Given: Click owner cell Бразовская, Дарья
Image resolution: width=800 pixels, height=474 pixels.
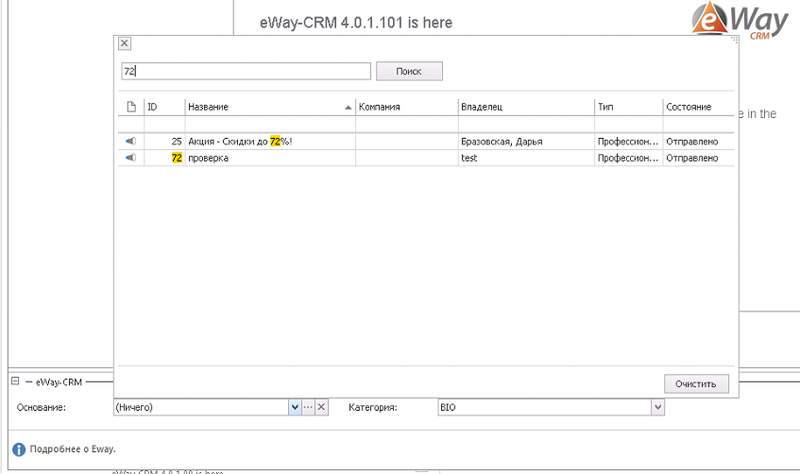Looking at the screenshot, I should [x=526, y=141].
